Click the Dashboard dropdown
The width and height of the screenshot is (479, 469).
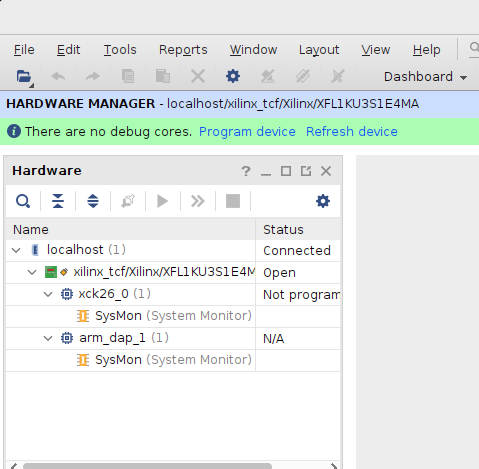pos(425,77)
